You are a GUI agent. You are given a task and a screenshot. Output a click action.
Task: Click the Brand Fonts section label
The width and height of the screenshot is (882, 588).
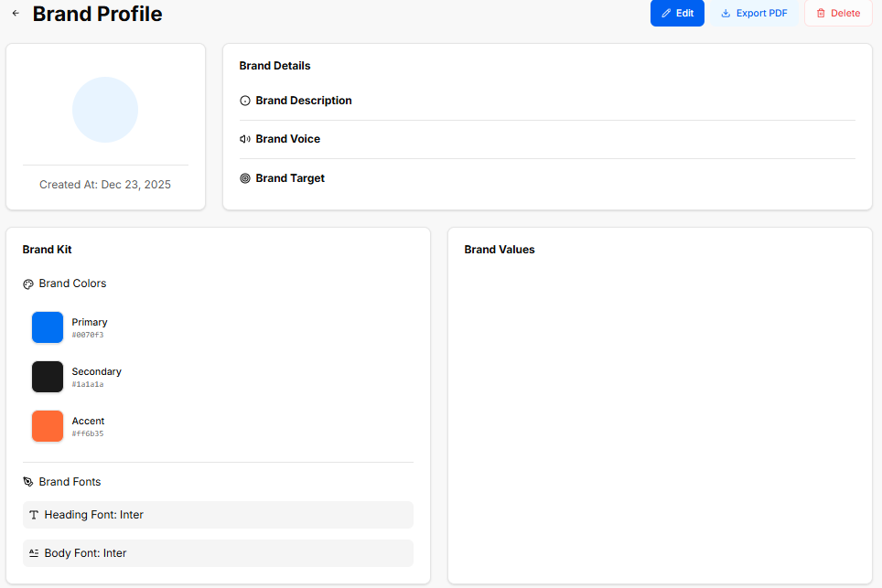[70, 482]
